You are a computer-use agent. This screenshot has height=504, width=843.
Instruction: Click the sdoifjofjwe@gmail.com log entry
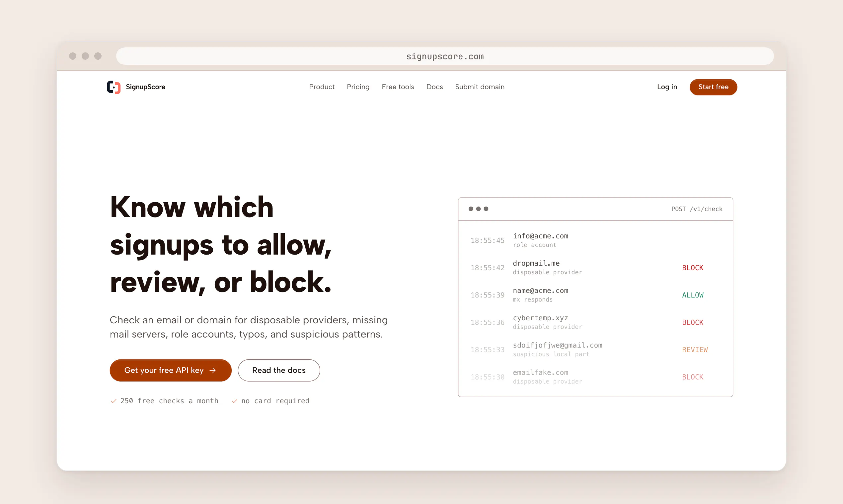click(x=595, y=349)
